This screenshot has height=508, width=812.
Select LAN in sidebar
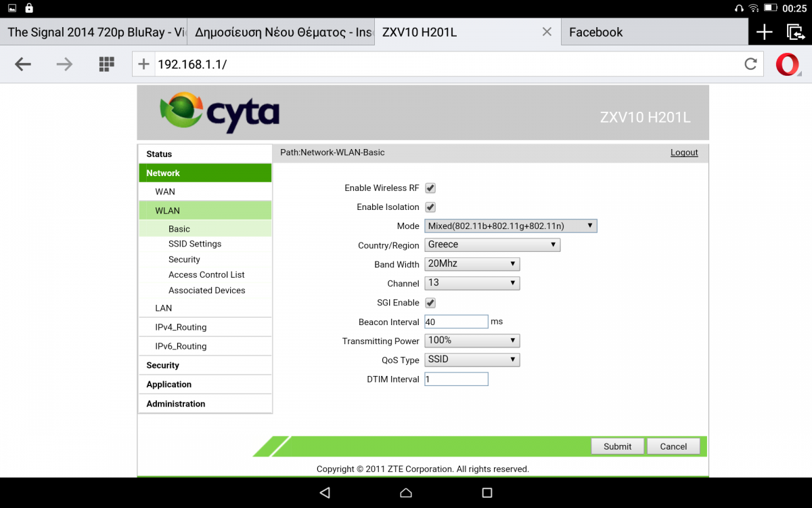(205, 308)
